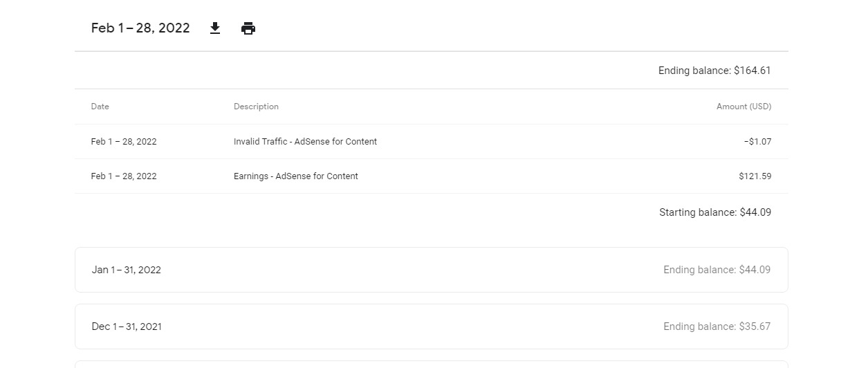Click Starting balance: $44.09 text
The width and height of the screenshot is (868, 368).
point(715,212)
